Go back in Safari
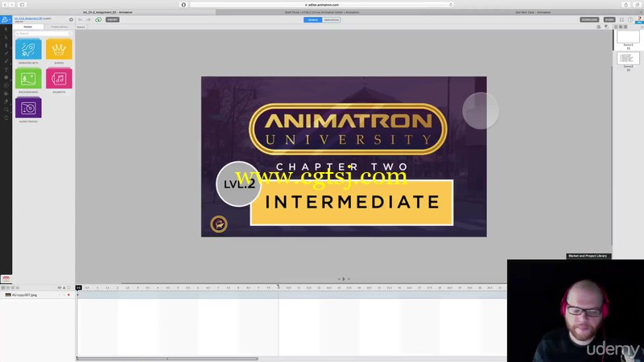 5,5
